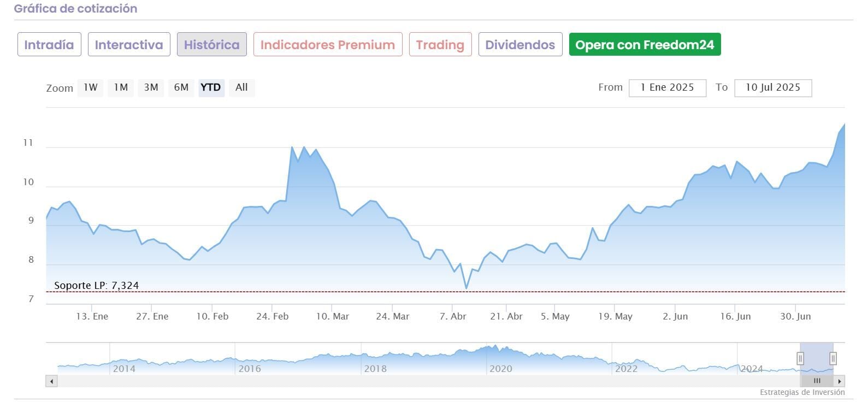Show All historical data range
This screenshot has width=868, height=408.
(x=241, y=87)
